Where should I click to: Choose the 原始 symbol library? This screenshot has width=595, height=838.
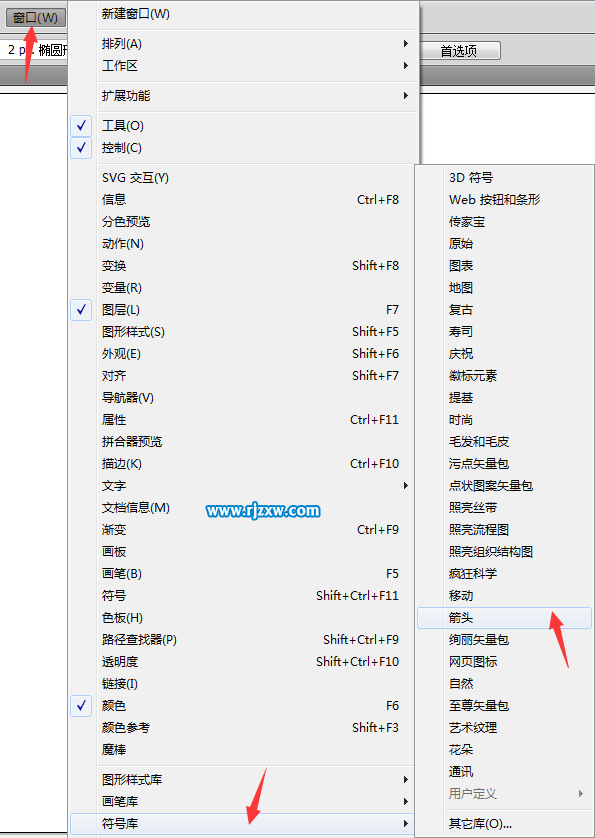click(504, 244)
